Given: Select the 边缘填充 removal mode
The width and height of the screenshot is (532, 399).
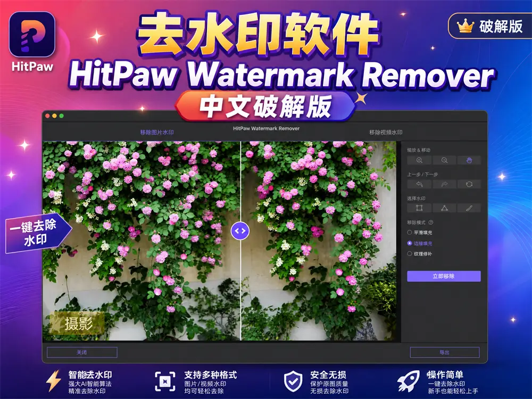Looking at the screenshot, I should (x=420, y=243).
